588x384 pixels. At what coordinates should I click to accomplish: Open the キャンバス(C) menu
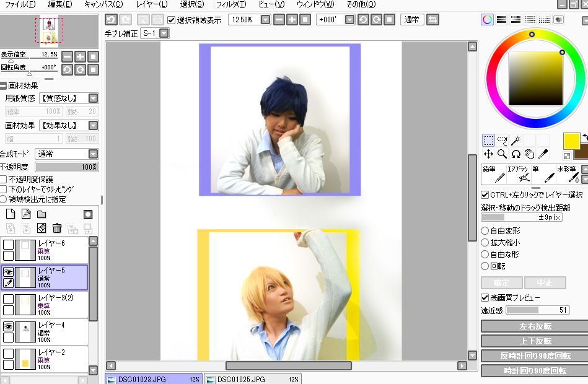(103, 4)
